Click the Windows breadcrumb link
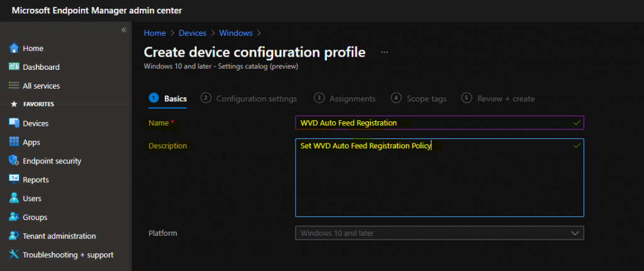 236,33
